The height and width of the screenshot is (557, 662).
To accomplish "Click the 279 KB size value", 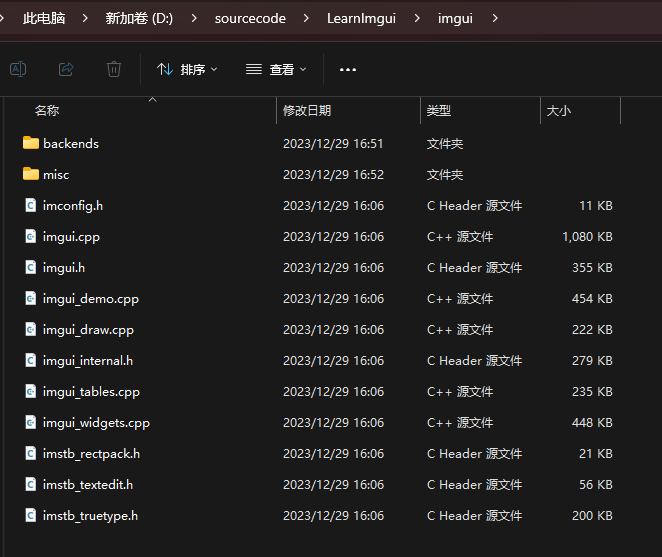I will click(592, 361).
